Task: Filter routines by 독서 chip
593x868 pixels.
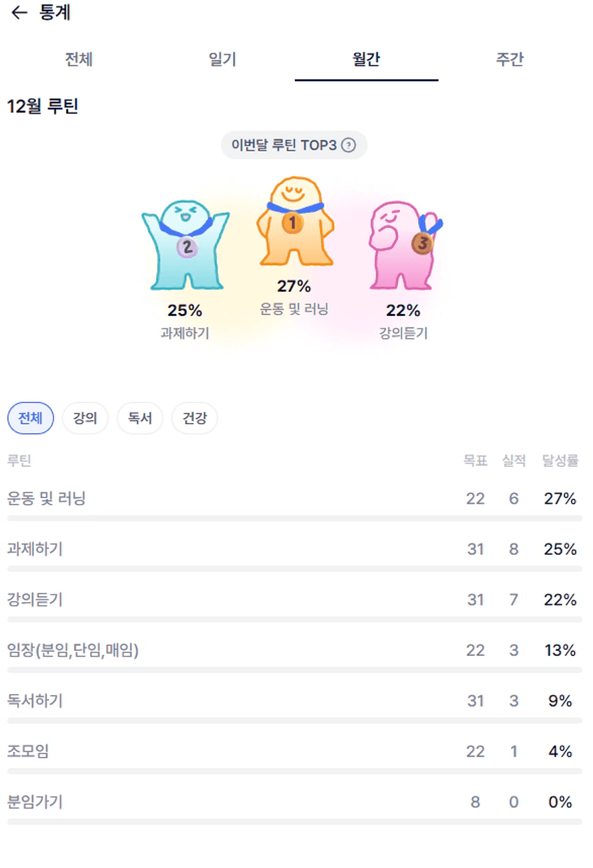Action: [x=140, y=418]
